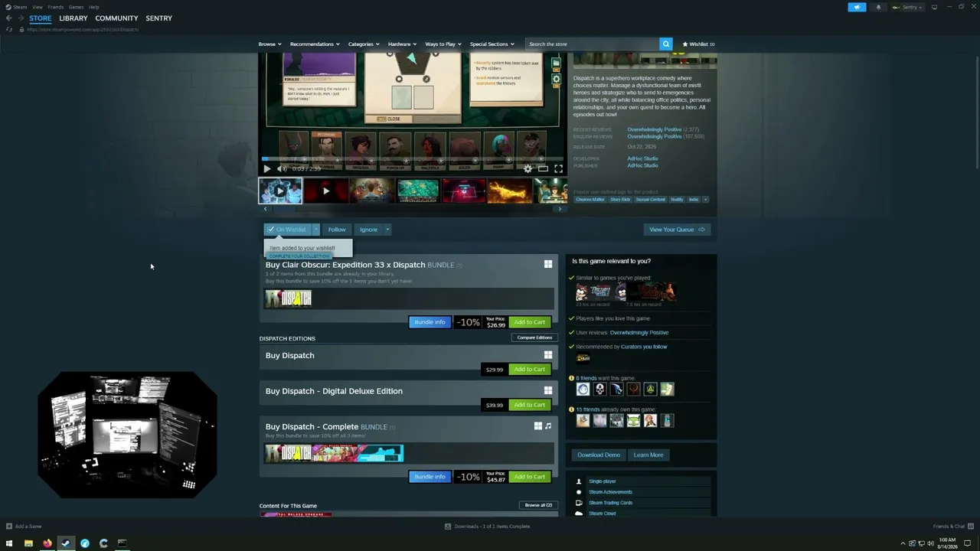
Task: Open terminal app from taskbar
Action: pyautogui.click(x=122, y=543)
